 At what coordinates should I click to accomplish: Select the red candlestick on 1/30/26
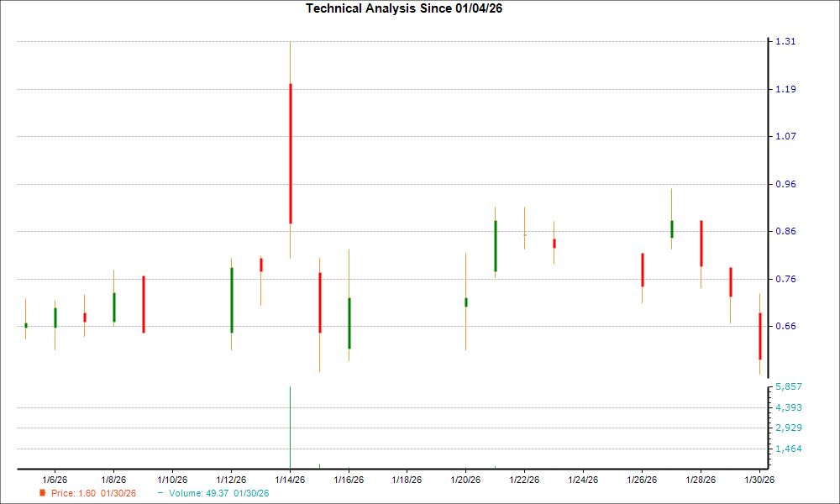pyautogui.click(x=760, y=336)
